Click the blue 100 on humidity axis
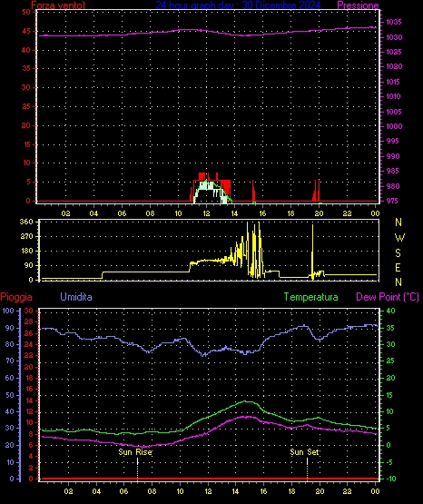 tap(8, 311)
